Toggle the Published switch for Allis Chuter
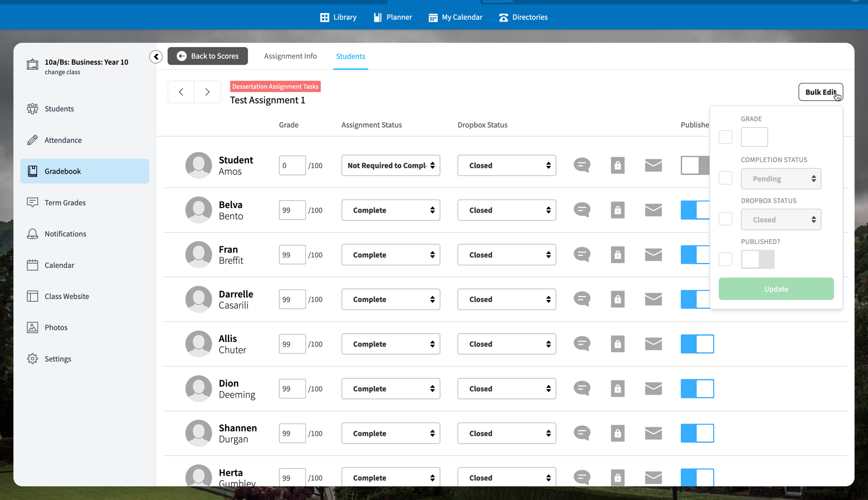 (697, 344)
